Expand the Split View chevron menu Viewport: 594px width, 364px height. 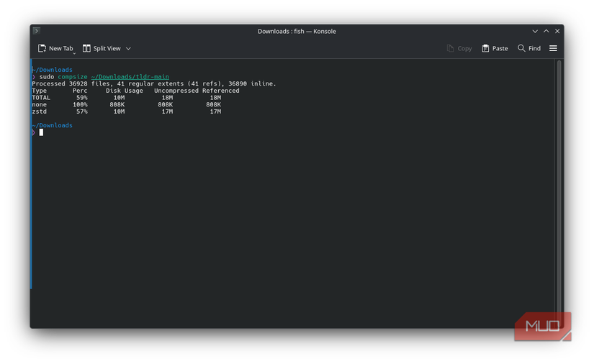tap(128, 48)
